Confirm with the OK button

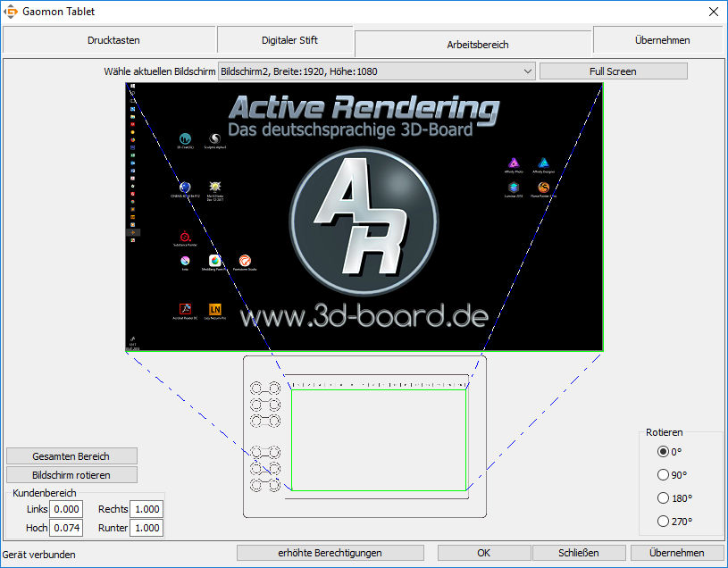click(484, 553)
